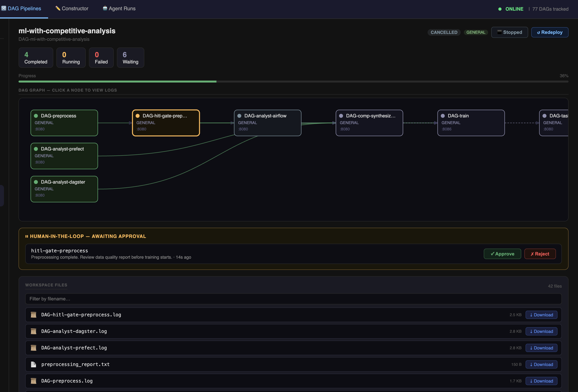This screenshot has height=392, width=578.
Task: Click the 4 Completed stat card
Action: [x=36, y=58]
